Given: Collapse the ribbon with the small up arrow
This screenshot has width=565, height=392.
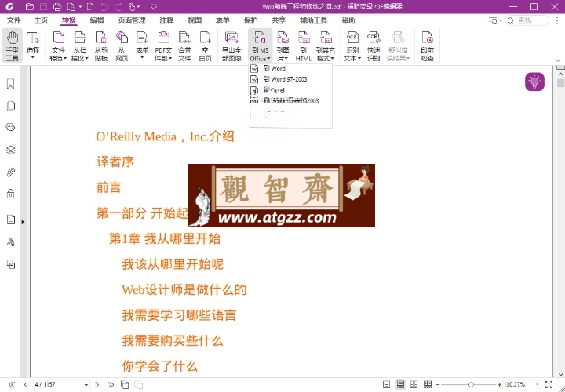Looking at the screenshot, I should 559,61.
